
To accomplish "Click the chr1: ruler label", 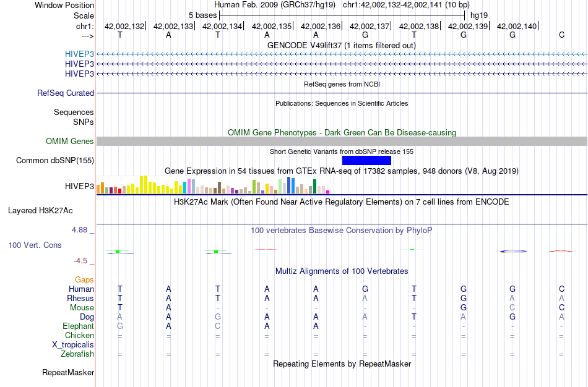I will click(85, 26).
